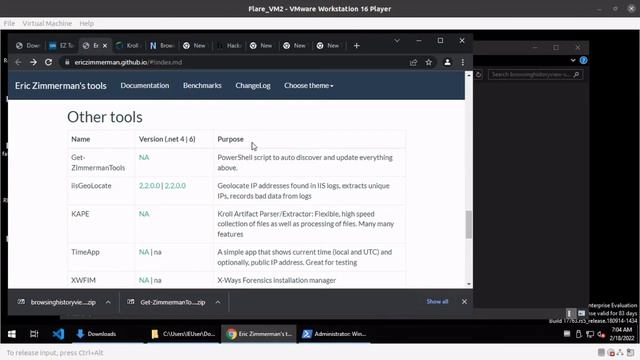Open the VMware File menu
Image resolution: width=640 pixels, height=360 pixels.
pos(9,24)
